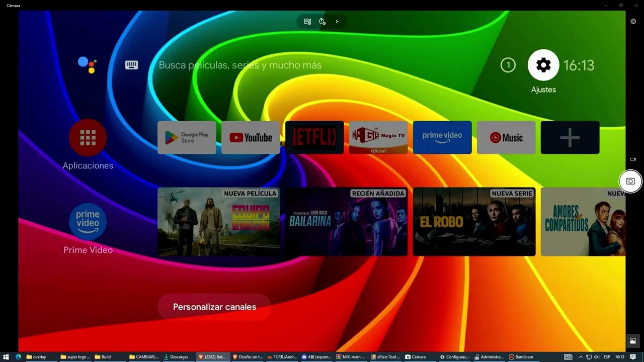
Task: Open the super logo folder taskbar item
Action: (x=75, y=357)
